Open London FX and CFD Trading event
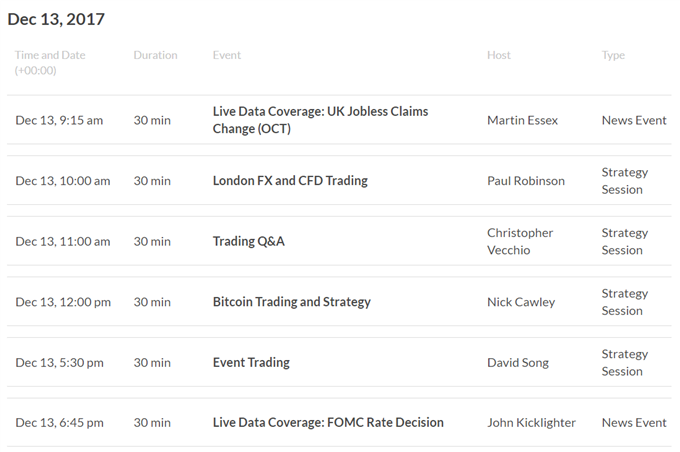 (290, 180)
